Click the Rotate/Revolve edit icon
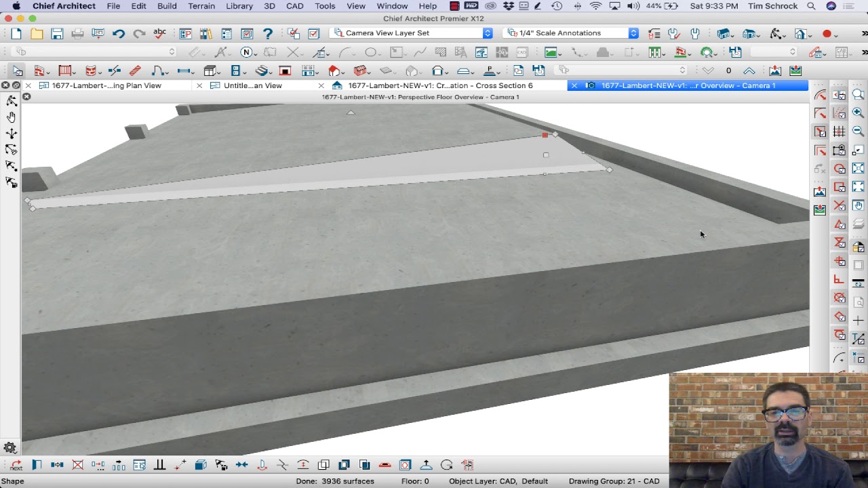This screenshot has height=488, width=868. coord(446,465)
